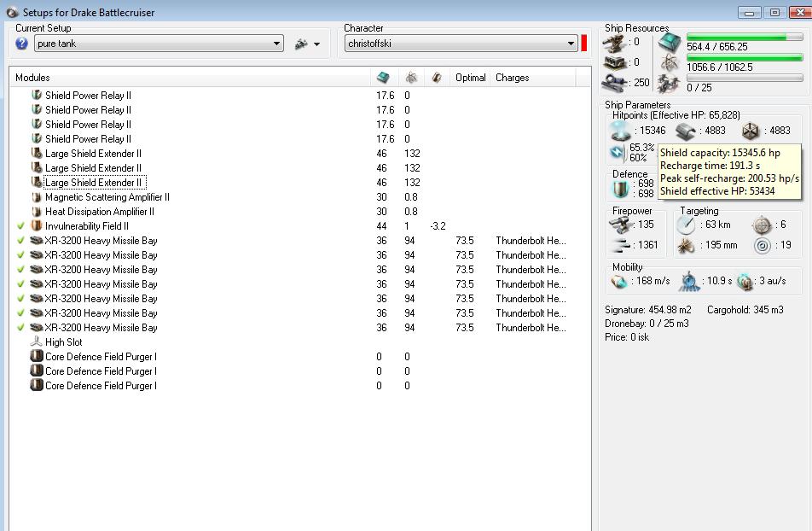Click the turret hardpoints icon in Ship Resources
The width and height of the screenshot is (812, 531).
614,43
